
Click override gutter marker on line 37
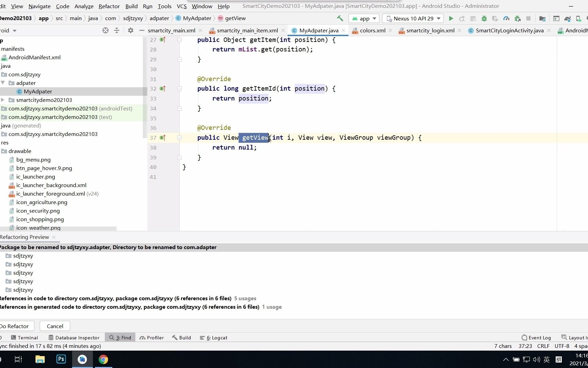click(x=163, y=138)
